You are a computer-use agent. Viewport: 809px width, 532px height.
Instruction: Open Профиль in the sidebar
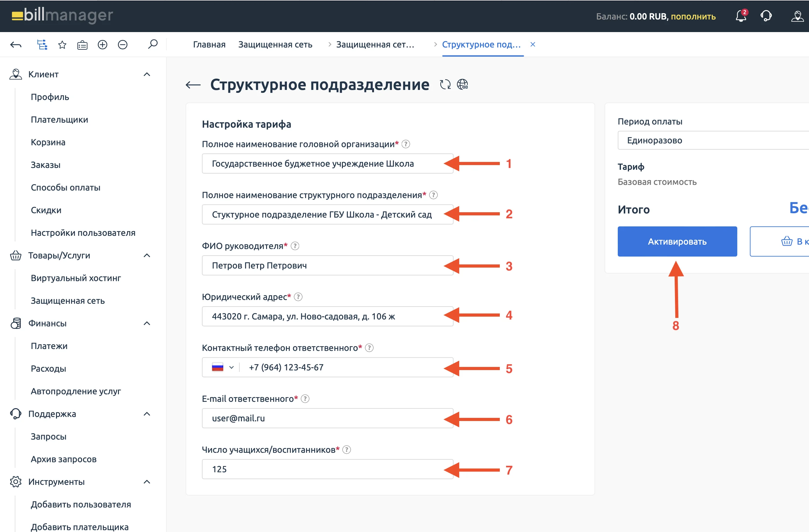(50, 97)
